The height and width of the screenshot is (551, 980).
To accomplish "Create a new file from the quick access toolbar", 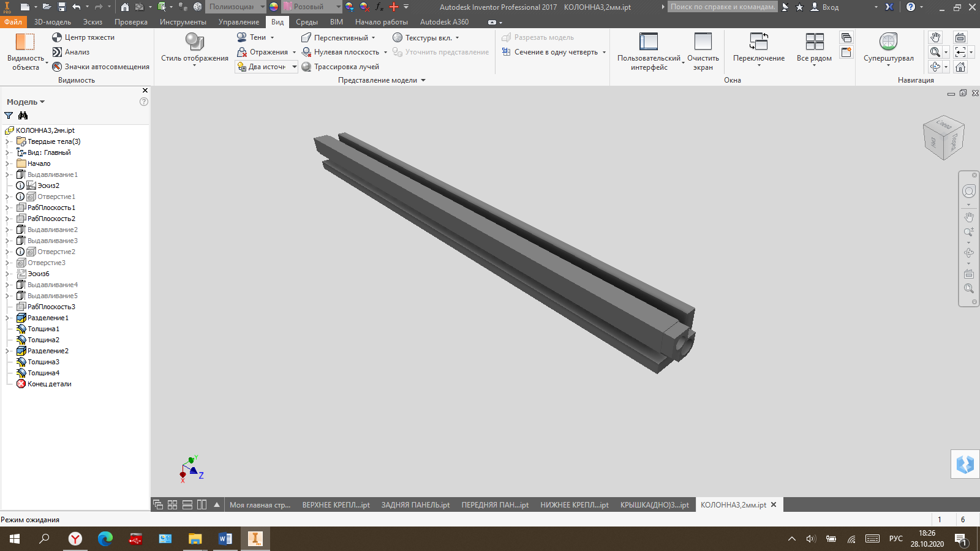I will point(24,7).
